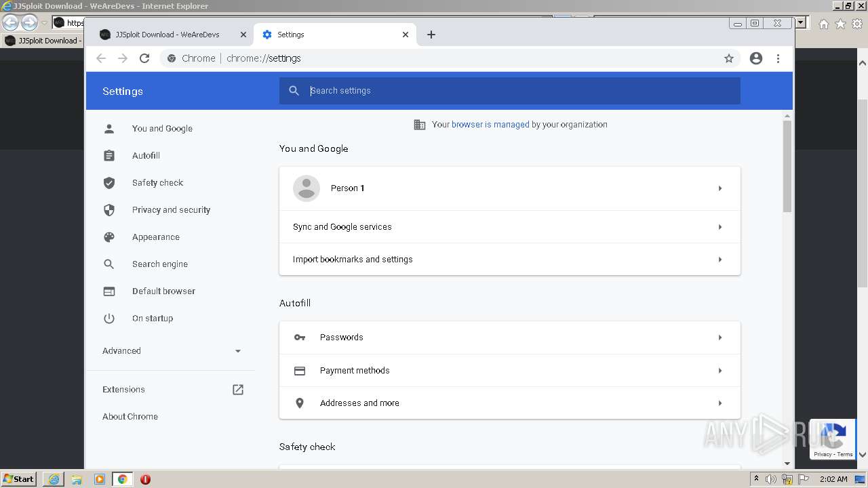This screenshot has width=868, height=488.
Task: Click the volume speaker tray icon
Action: (x=771, y=479)
